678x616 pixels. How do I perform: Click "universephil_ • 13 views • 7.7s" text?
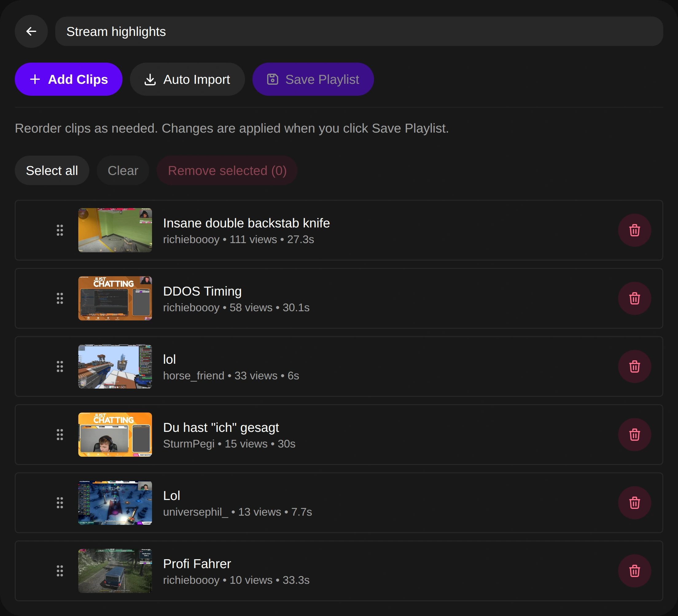(x=237, y=512)
